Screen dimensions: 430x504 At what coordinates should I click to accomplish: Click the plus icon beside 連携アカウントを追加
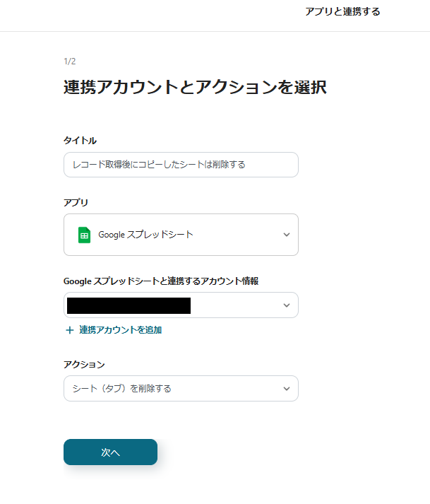[69, 330]
